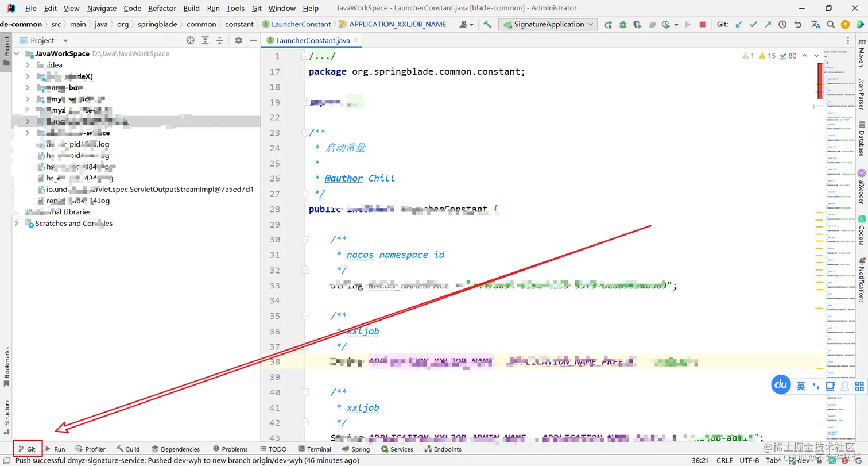Screen dimensions: 868x466
Task: Open the Services tool window
Action: [x=397, y=449]
